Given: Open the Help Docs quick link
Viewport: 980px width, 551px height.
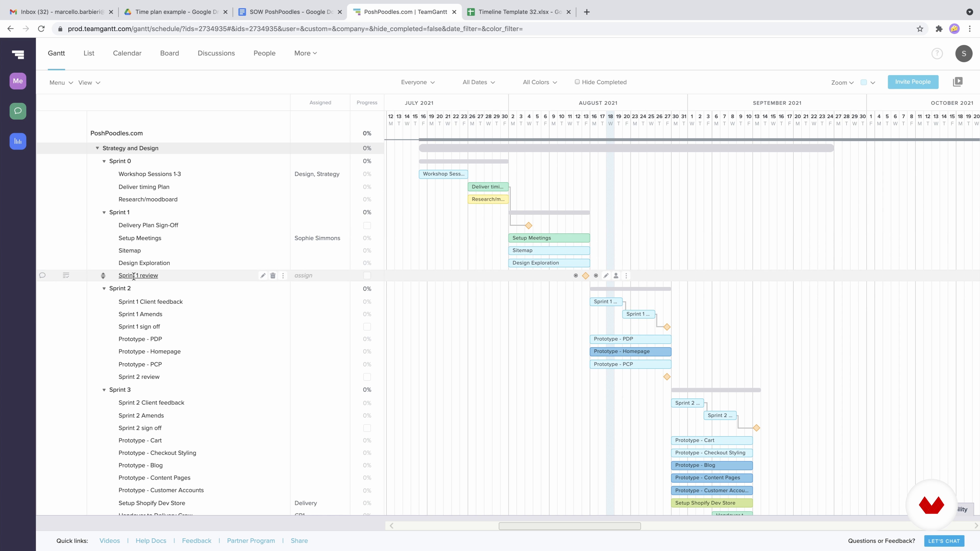Looking at the screenshot, I should [x=151, y=541].
